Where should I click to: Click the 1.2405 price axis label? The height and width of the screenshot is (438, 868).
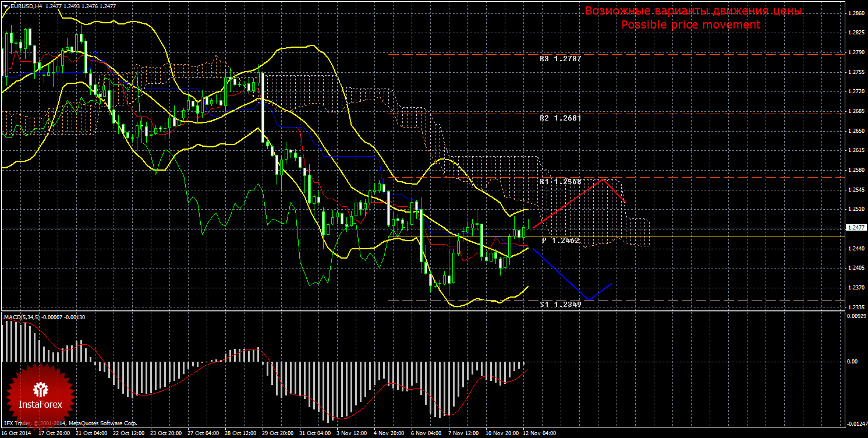click(856, 268)
